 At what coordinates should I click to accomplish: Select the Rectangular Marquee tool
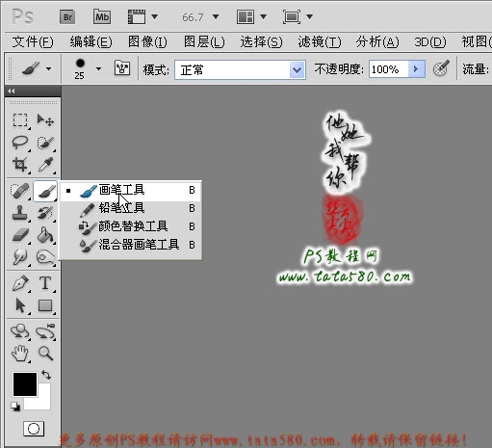(x=20, y=120)
